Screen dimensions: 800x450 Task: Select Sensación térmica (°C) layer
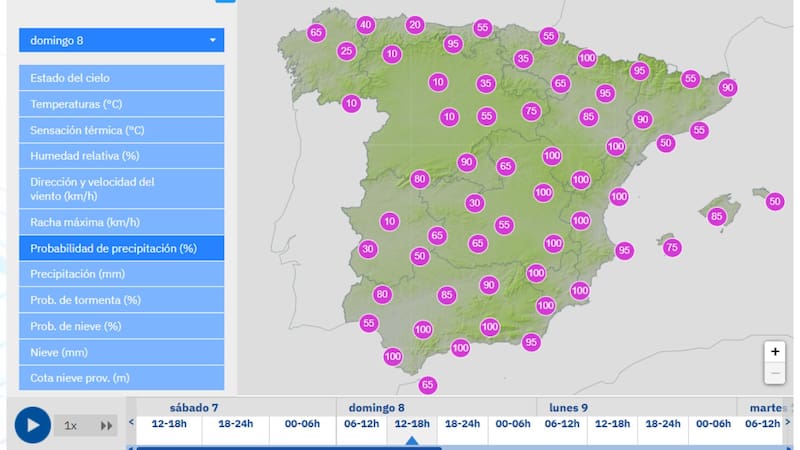pos(121,130)
